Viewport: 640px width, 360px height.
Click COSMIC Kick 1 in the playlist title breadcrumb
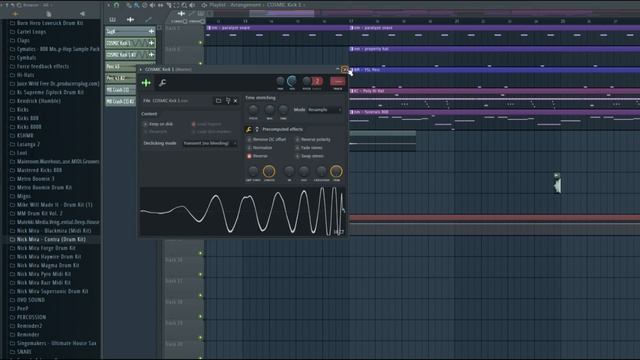(284, 5)
